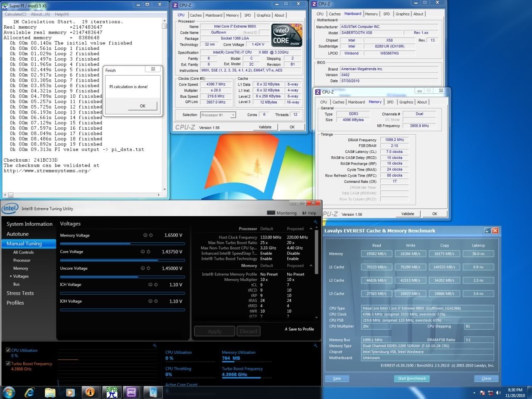Open the Processor selection dropdown in CPU-Z
532x399 pixels.
pyautogui.click(x=218, y=115)
